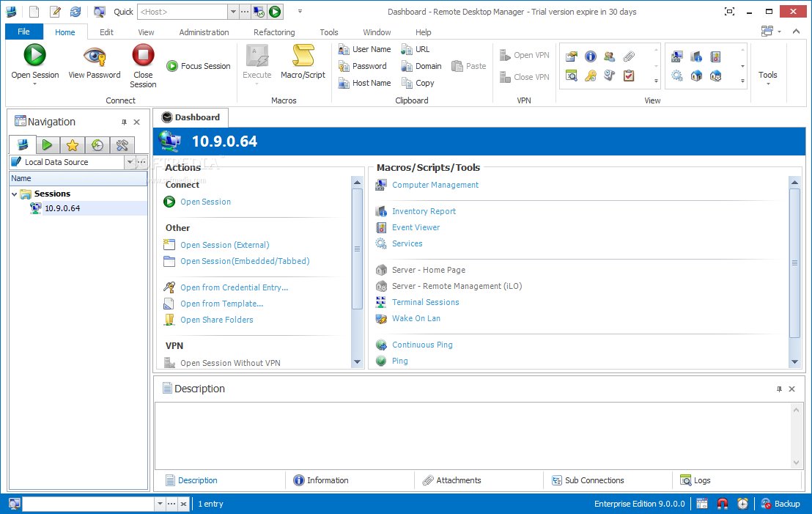Switch to the Administration ribbon tab

click(x=204, y=32)
